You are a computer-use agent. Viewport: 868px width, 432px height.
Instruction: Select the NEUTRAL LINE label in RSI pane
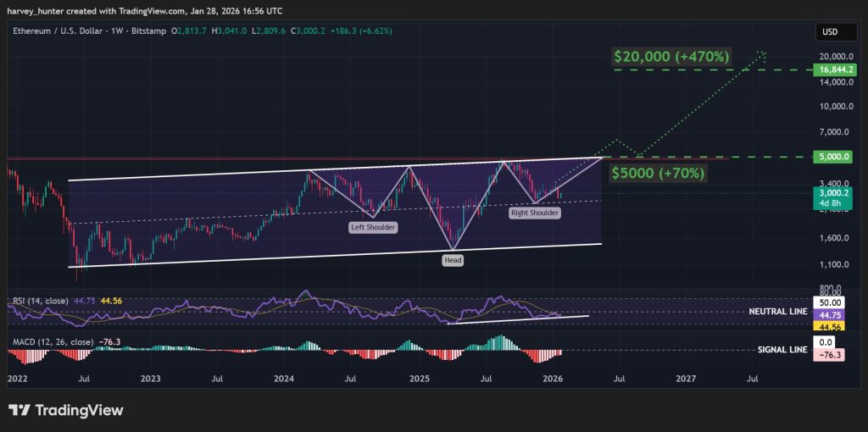[776, 312]
